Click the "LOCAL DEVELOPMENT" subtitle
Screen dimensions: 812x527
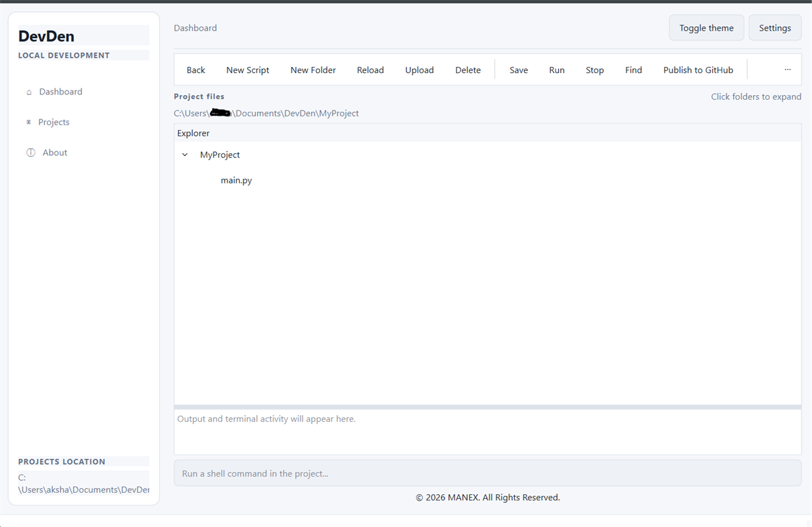[64, 56]
